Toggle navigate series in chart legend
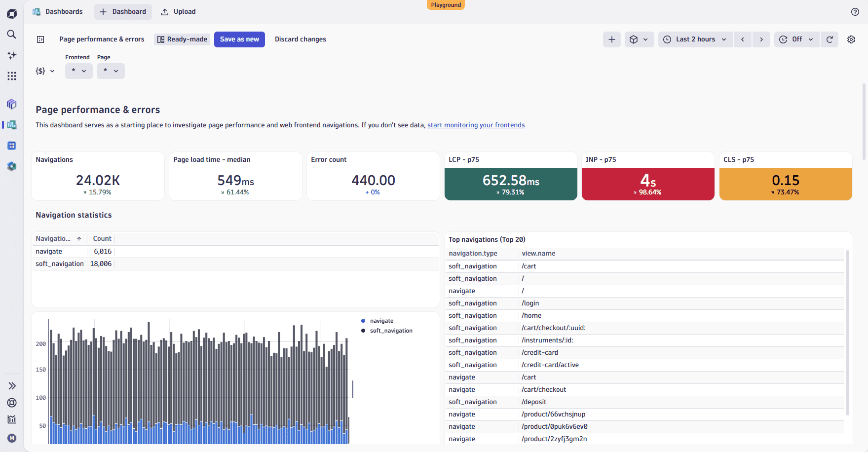The image size is (868, 452). pyautogui.click(x=381, y=321)
